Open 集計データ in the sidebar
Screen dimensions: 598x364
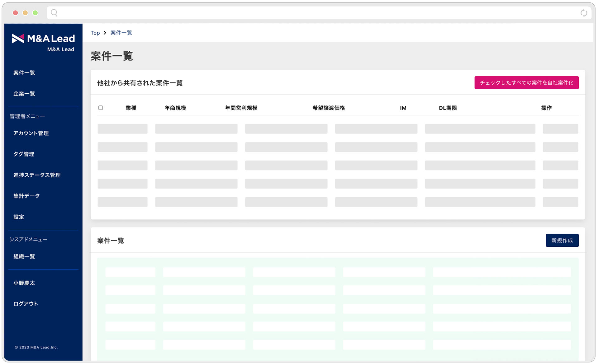(26, 196)
